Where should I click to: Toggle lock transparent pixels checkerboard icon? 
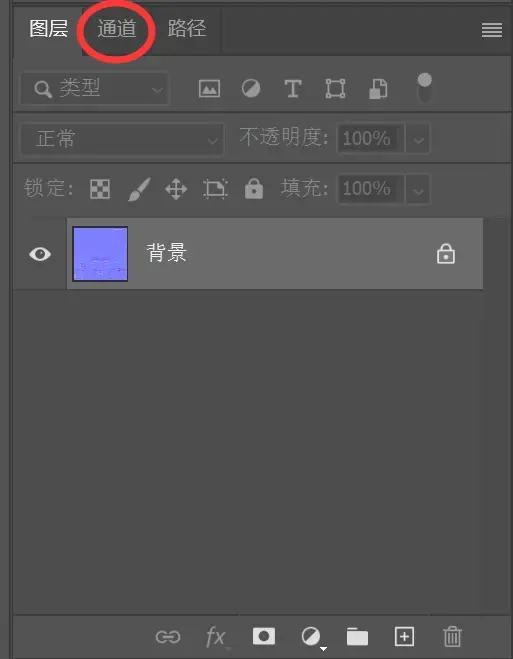pos(100,189)
